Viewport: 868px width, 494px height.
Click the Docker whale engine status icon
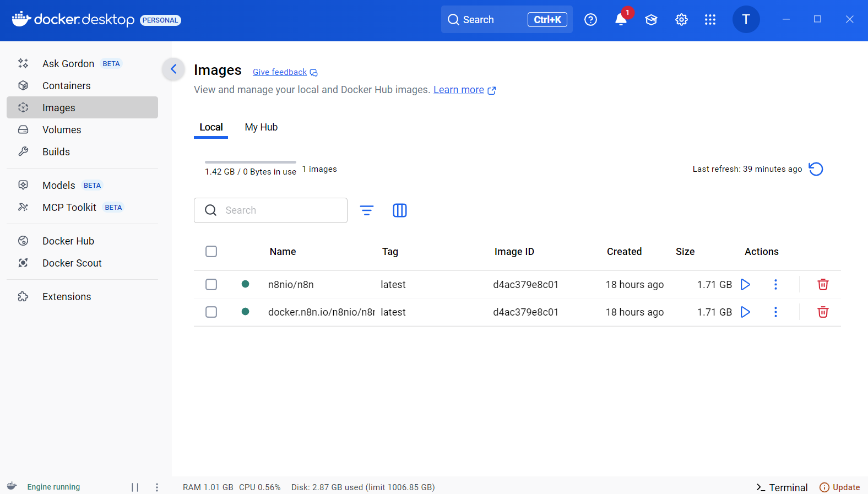click(x=12, y=486)
